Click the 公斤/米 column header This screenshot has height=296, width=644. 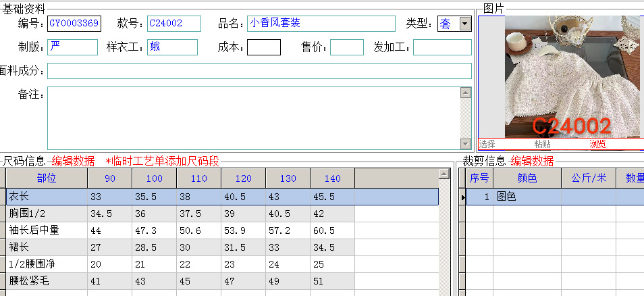tap(589, 178)
